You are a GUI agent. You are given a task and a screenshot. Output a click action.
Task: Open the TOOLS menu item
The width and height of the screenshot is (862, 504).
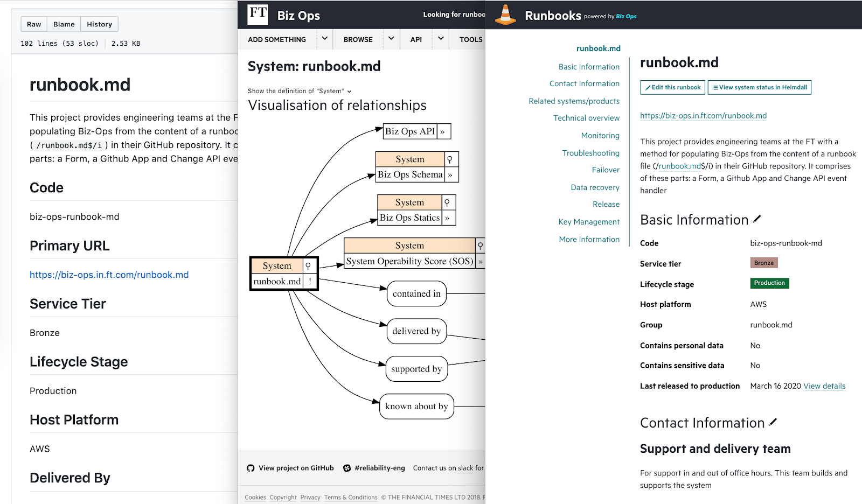pyautogui.click(x=471, y=39)
